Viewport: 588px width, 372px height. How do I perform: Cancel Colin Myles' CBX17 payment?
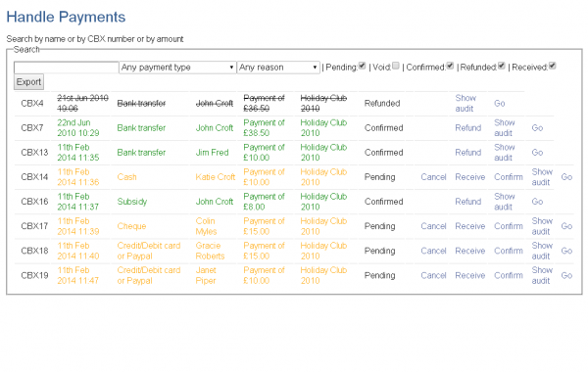(x=433, y=226)
